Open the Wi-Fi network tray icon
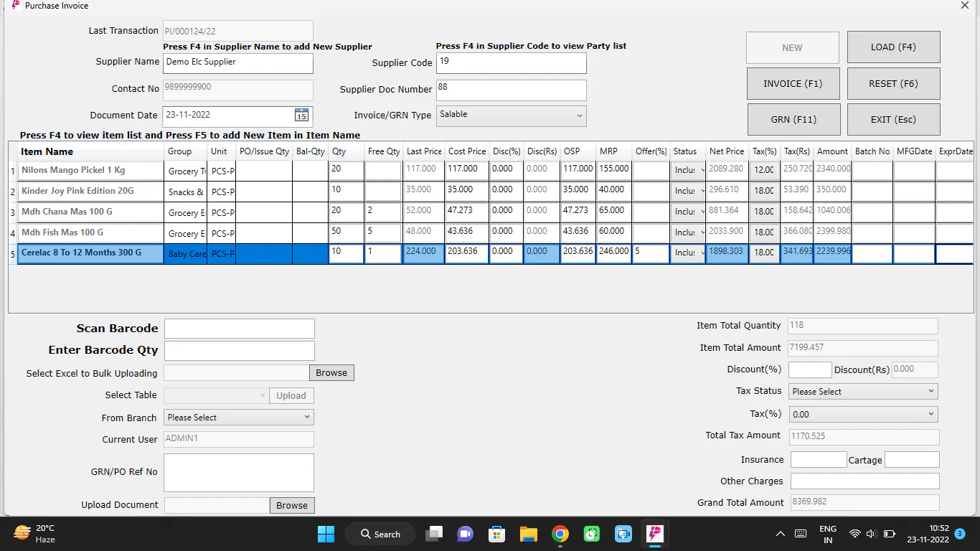Screen dimensions: 980x551 854,534
